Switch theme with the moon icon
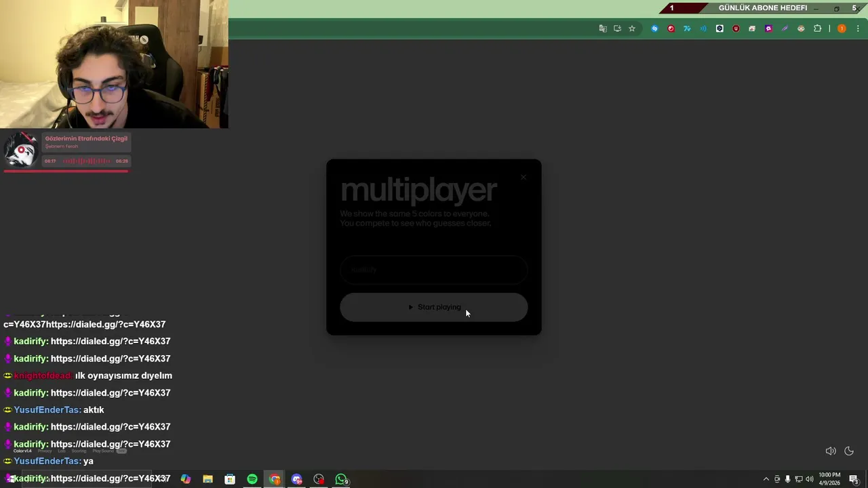 coord(849,451)
